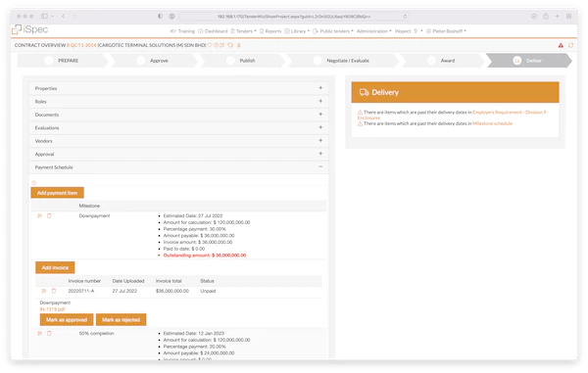This screenshot has width=588, height=373.
Task: Click the help icon above Add payment item
Action: click(x=33, y=183)
